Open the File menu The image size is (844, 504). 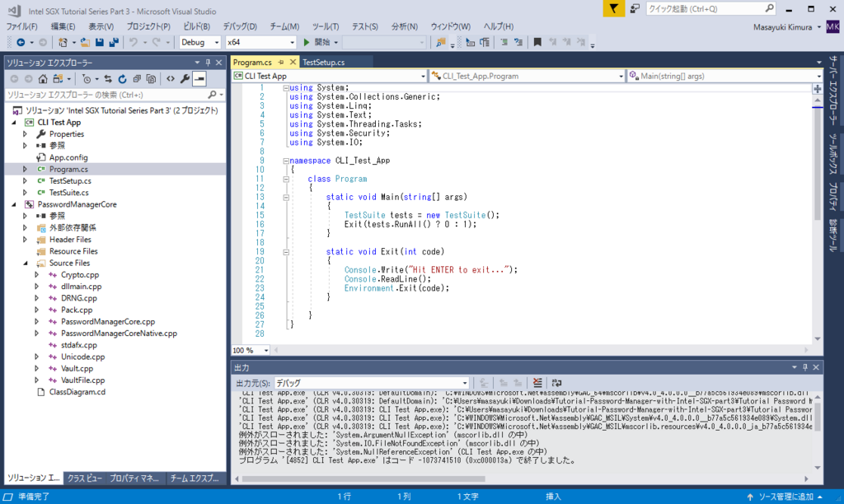(x=21, y=26)
